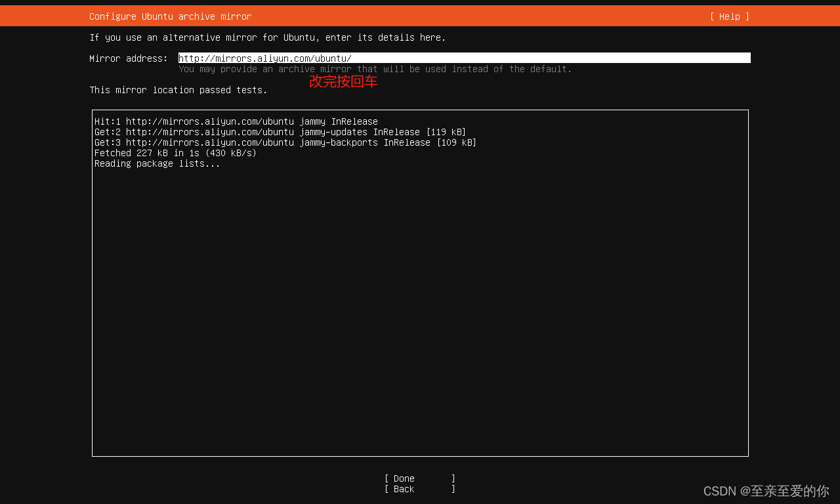840x504 pixels.
Task: Click the 'Get:2' jammy-updates InRelease log line
Action: (x=280, y=132)
